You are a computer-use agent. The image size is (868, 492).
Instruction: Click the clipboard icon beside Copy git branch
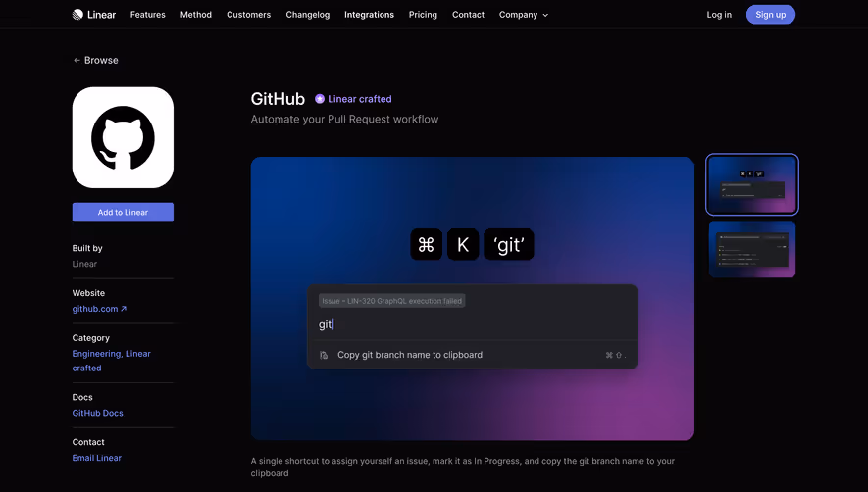point(324,355)
